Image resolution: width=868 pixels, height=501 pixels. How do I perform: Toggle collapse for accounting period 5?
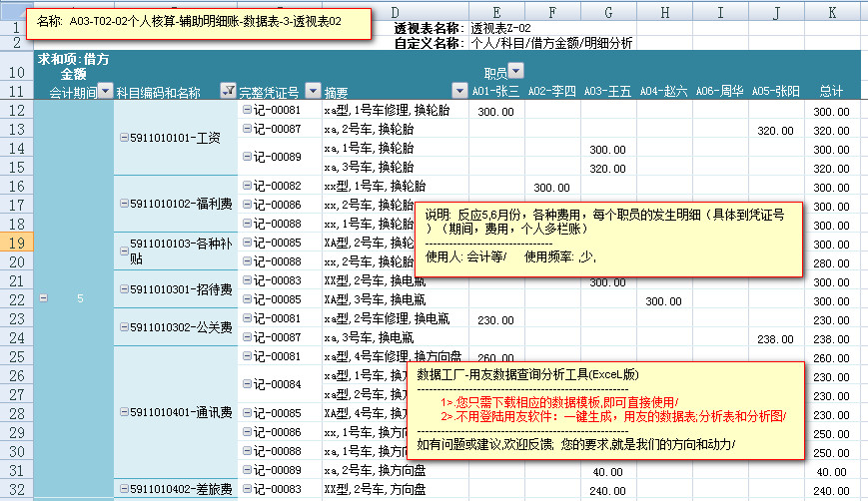pyautogui.click(x=43, y=298)
